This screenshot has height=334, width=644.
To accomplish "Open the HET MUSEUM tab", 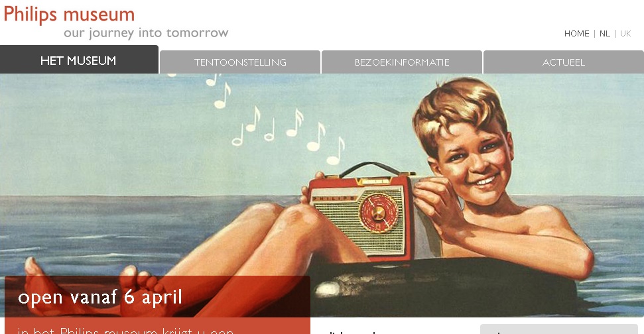I will (x=79, y=60).
